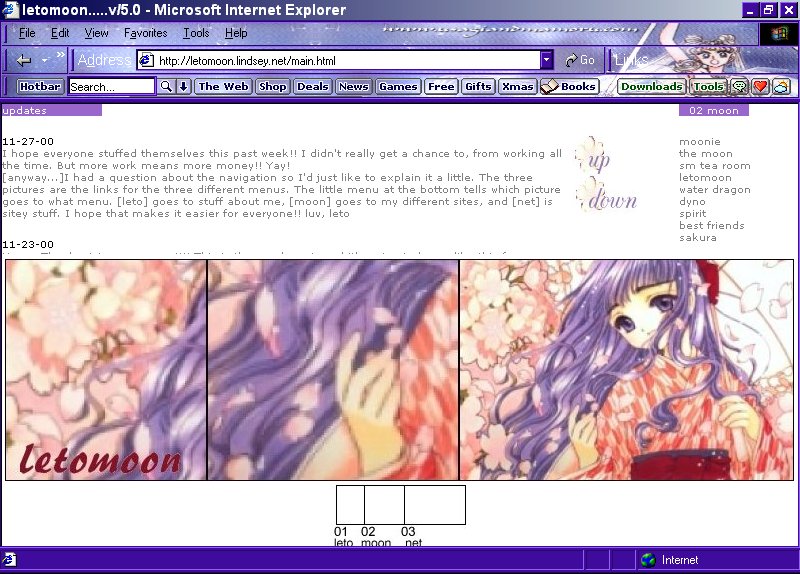Viewport: 800px width, 574px height.
Task: Click the girl in kimono picture
Action: point(627,370)
